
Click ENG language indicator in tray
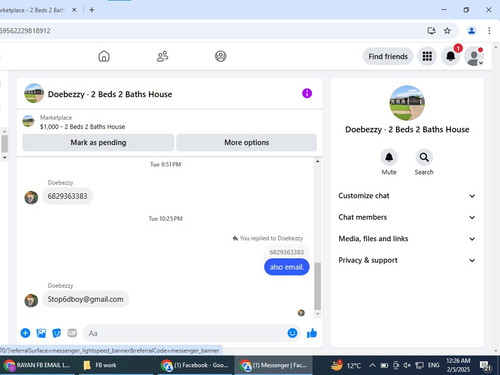click(433, 365)
